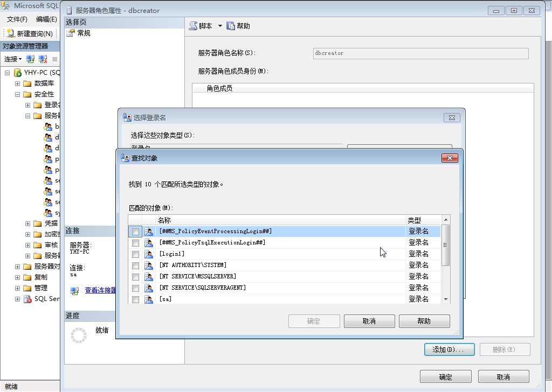Click login icon beside ##MS_PolicyEventProcessingLogin##
Image resolution: width=552 pixels, height=392 pixels.
149,232
